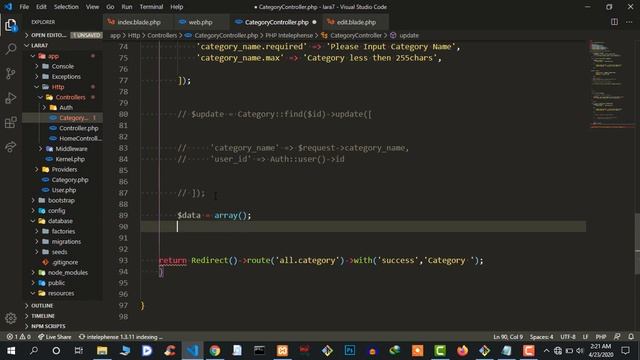The height and width of the screenshot is (360, 640).
Task: Open Windows taskbar search
Action: click(x=34, y=351)
